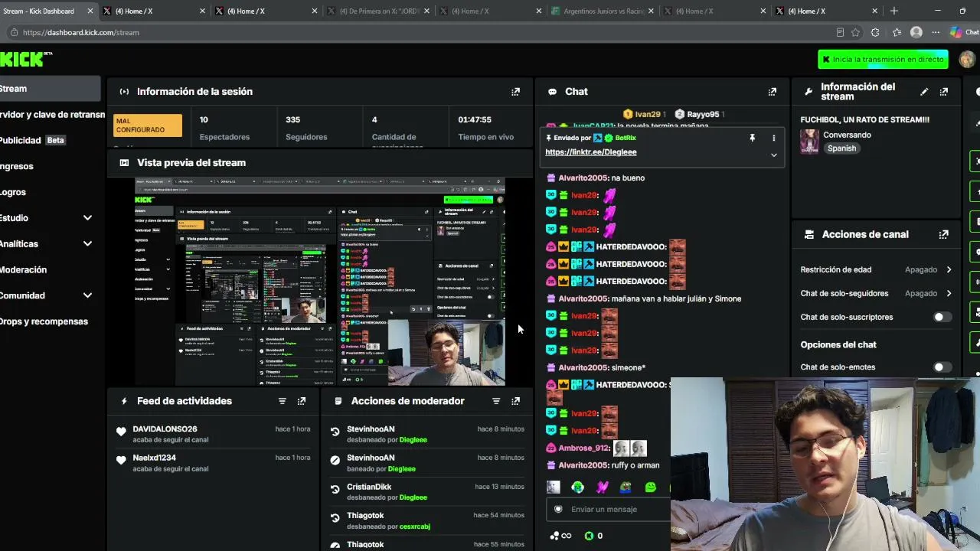The height and width of the screenshot is (551, 980).
Task: Open the Kick profile avatar menu
Action: [x=967, y=59]
